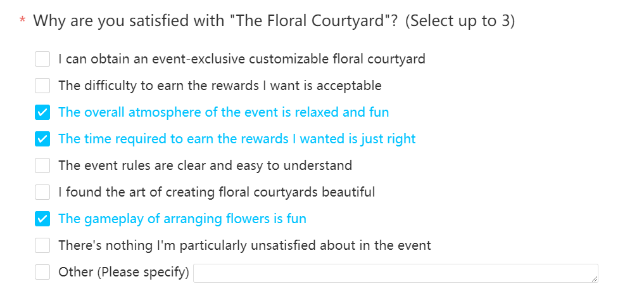Click the label text "I found the art of creating floral courtyards beautiful"
The width and height of the screenshot is (644, 298).
[217, 192]
